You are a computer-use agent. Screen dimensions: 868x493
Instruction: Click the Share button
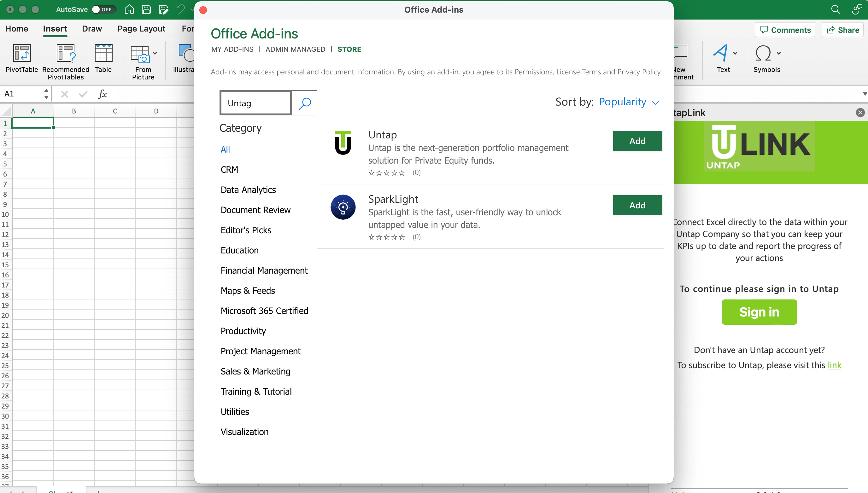coord(842,30)
